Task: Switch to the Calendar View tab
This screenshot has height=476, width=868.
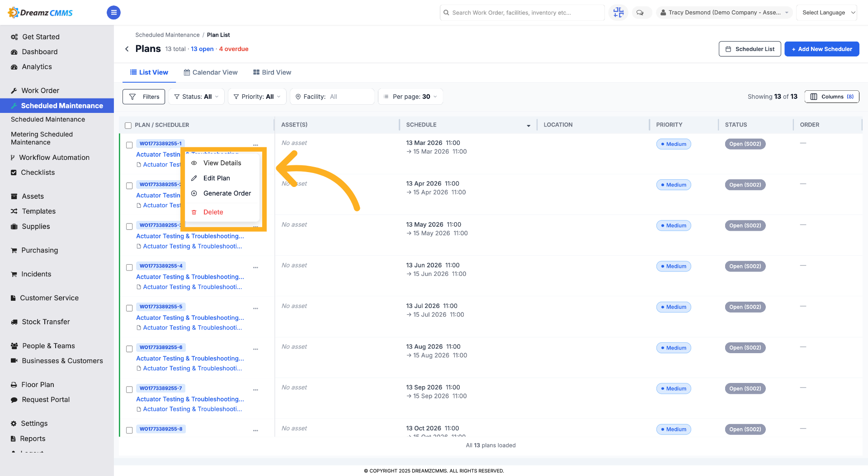Action: pos(211,72)
